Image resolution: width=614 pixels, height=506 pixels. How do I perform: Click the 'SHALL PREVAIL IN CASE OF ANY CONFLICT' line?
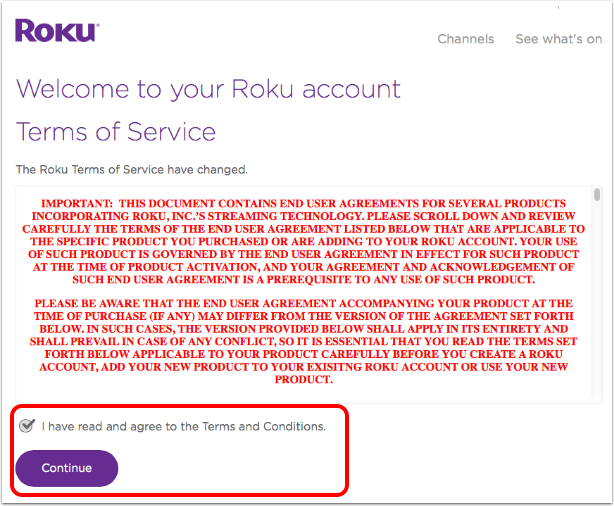point(303,342)
